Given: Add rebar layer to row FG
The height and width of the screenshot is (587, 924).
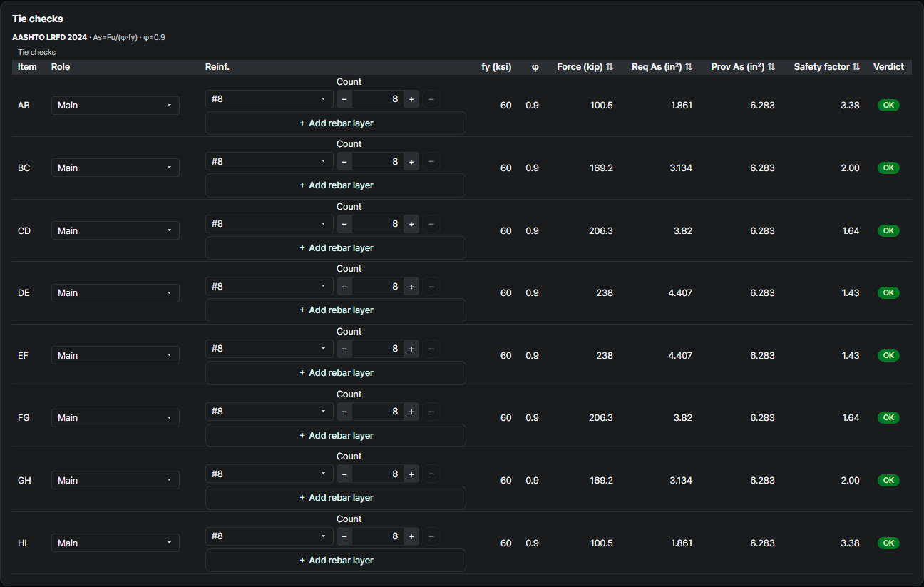Looking at the screenshot, I should 336,435.
